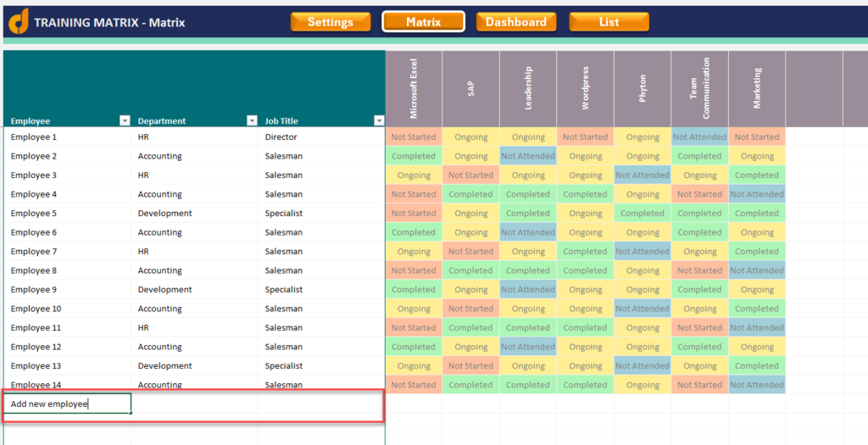Image resolution: width=868 pixels, height=445 pixels.
Task: Select the Team Communication column header
Action: 699,88
